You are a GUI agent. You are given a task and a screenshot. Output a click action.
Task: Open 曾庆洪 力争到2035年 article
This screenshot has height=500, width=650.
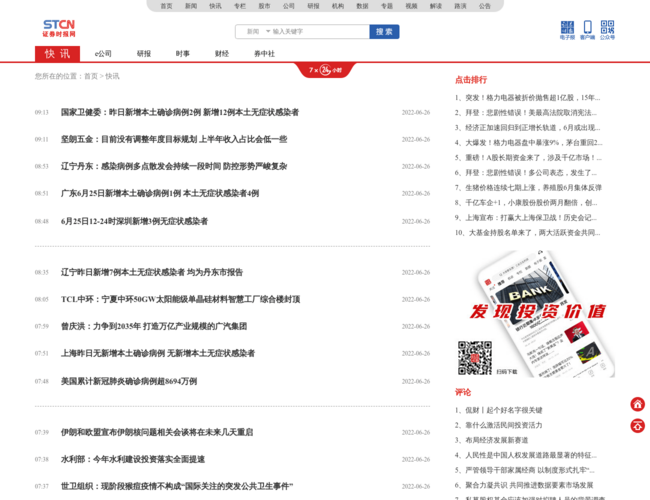[154, 326]
